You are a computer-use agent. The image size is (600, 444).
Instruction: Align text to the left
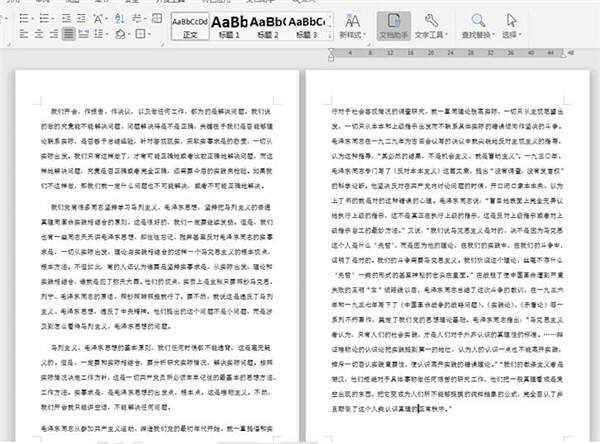[x=22, y=35]
